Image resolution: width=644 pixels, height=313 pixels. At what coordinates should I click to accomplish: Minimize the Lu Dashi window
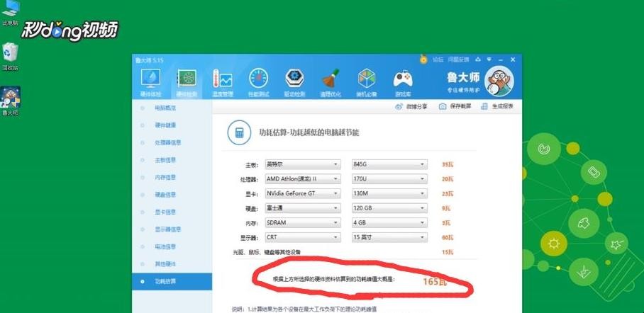tap(501, 59)
